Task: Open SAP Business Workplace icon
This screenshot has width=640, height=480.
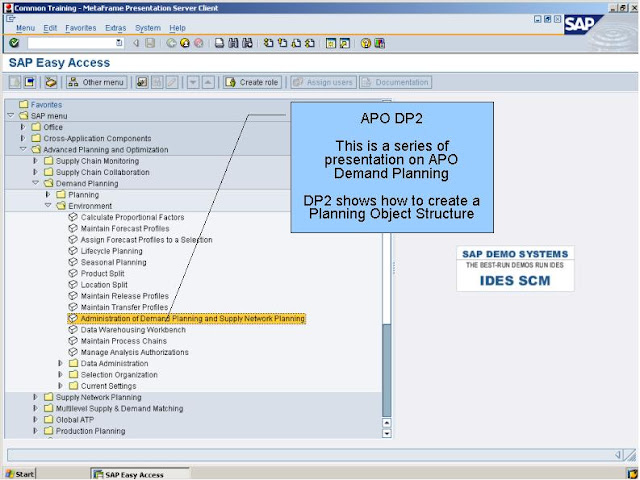Action: pyautogui.click(x=51, y=82)
